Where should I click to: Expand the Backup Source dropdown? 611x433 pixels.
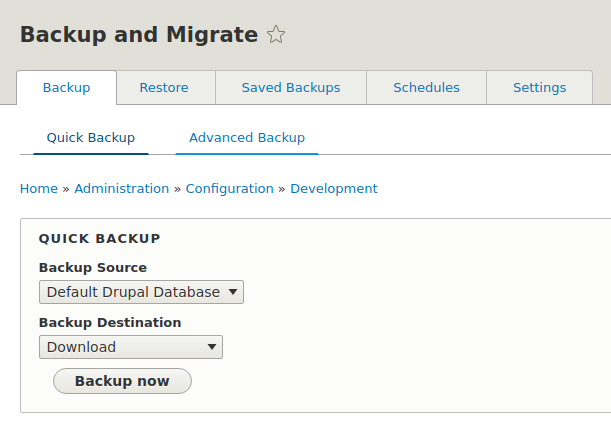pos(141,292)
